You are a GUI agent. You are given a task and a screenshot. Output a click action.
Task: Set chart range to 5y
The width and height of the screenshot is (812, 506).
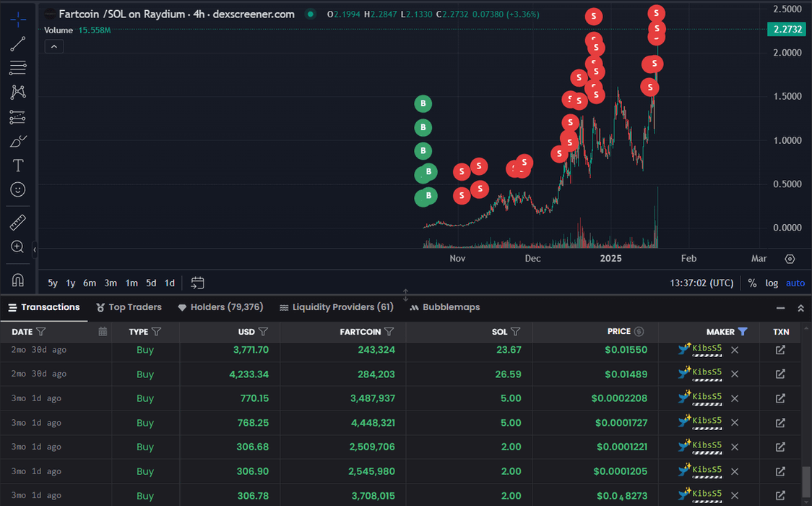52,283
